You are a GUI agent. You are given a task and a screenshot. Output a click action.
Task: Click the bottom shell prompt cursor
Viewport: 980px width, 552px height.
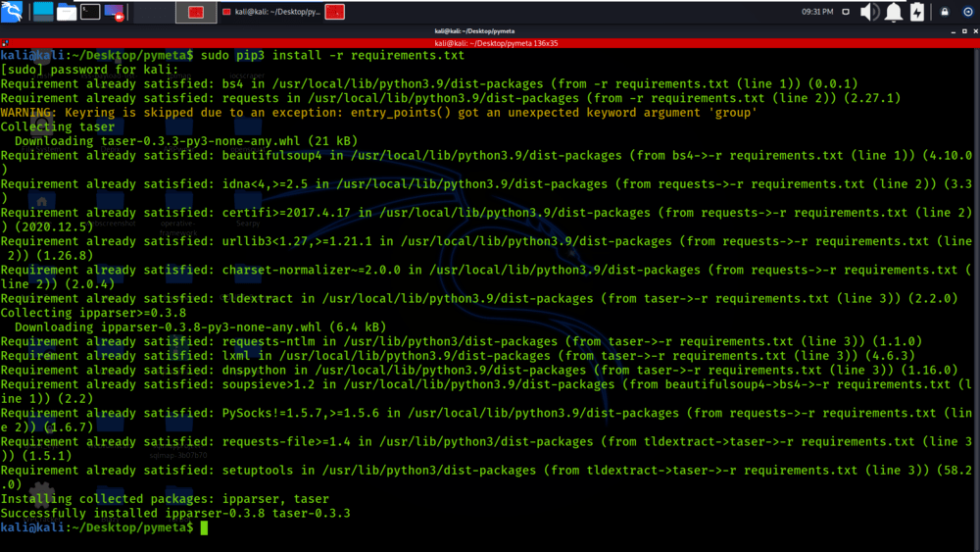205,527
